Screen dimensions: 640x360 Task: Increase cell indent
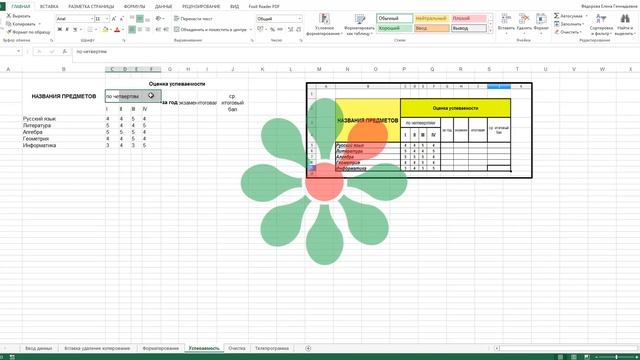click(166, 29)
